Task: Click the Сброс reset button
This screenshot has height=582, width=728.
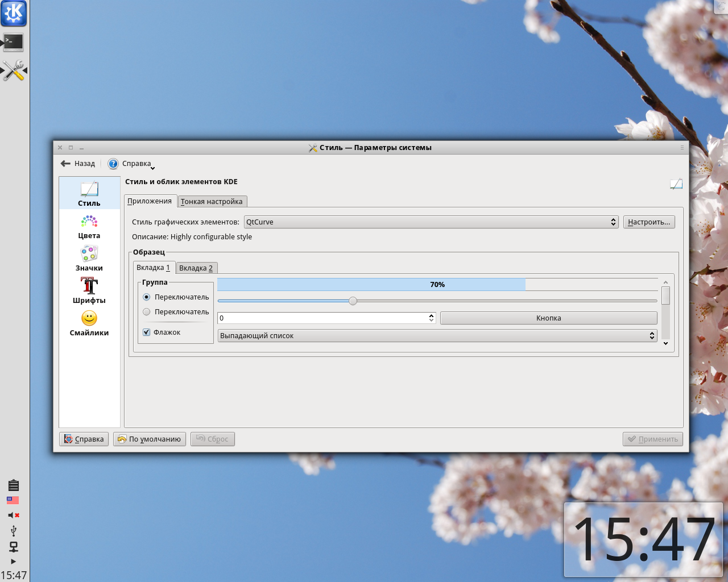Action: (x=213, y=439)
